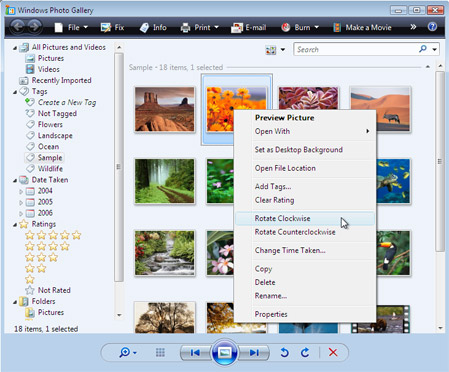Select the 2005 date item
Image resolution: width=449 pixels, height=372 pixels.
pyautogui.click(x=45, y=202)
